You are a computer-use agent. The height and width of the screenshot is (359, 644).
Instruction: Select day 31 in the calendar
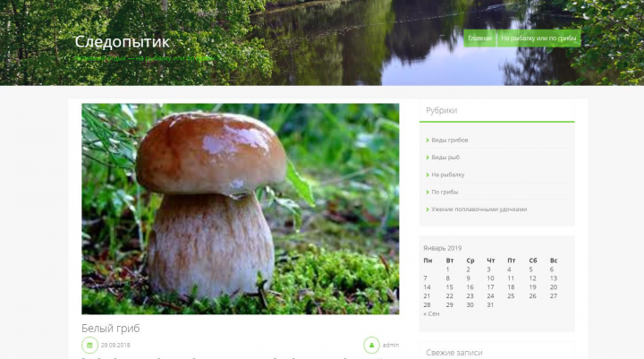[x=490, y=304]
